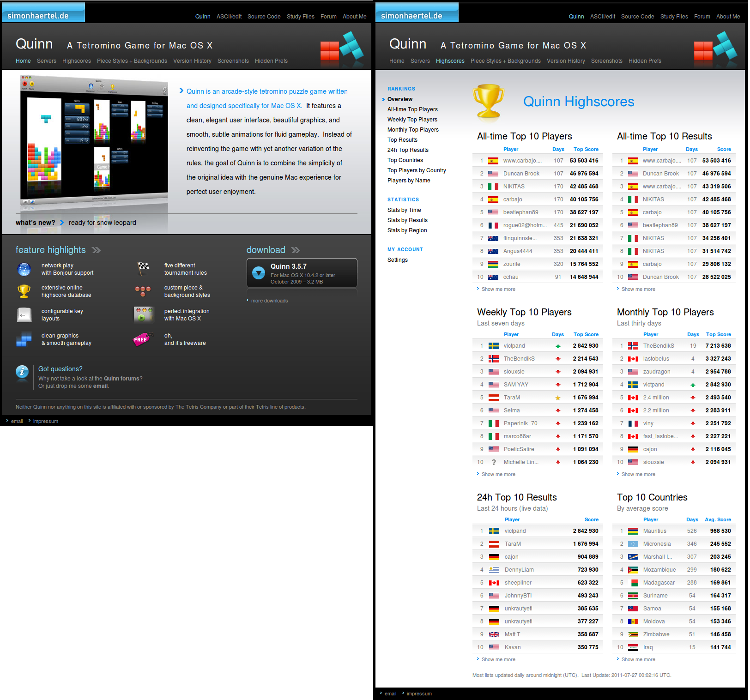Click the Spain flag beside www.carbajo in All-time Players
The width and height of the screenshot is (750, 700).
coord(493,161)
